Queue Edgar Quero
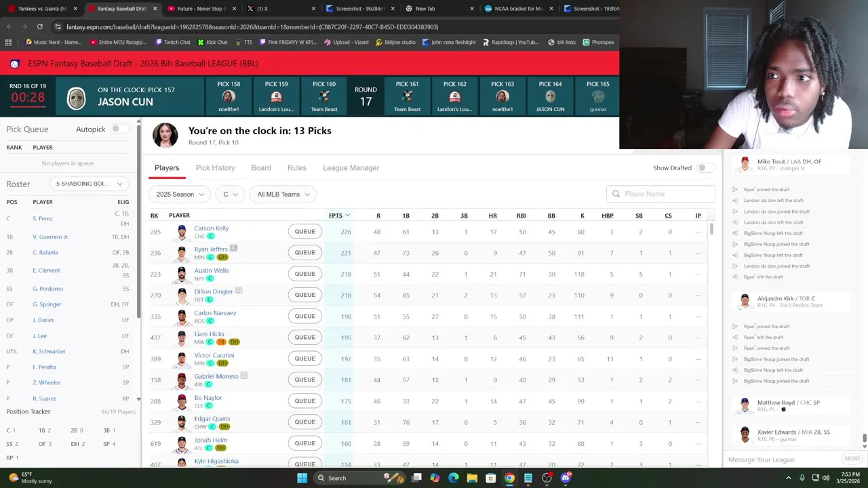The image size is (868, 488). click(x=304, y=422)
